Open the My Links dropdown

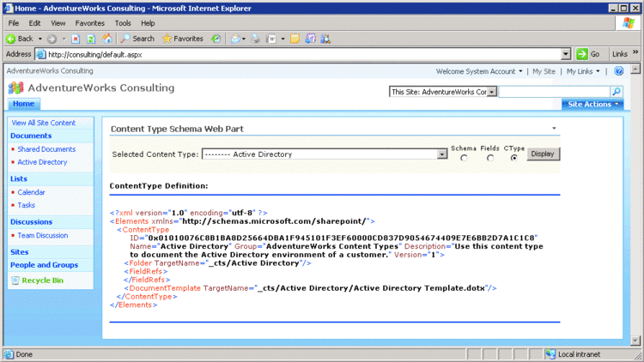click(583, 71)
